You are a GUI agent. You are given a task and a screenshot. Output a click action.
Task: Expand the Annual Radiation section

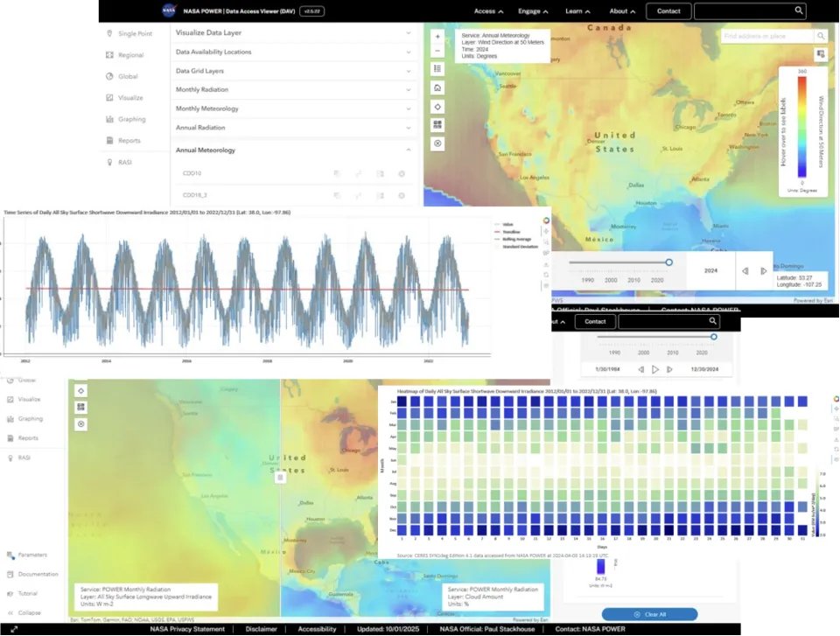(294, 128)
